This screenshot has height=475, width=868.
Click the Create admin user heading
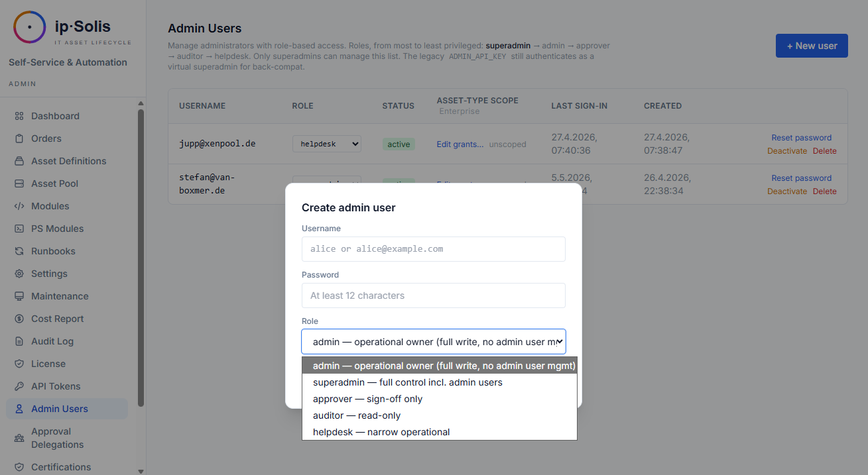(x=349, y=207)
